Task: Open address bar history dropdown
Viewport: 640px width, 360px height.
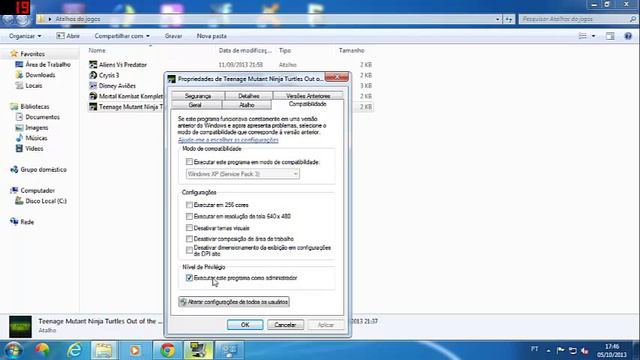Action: pyautogui.click(x=498, y=19)
